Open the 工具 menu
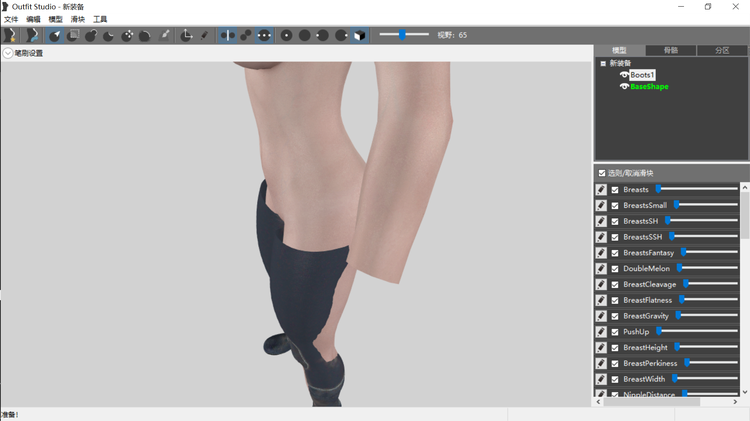The image size is (750, 421). 100,19
